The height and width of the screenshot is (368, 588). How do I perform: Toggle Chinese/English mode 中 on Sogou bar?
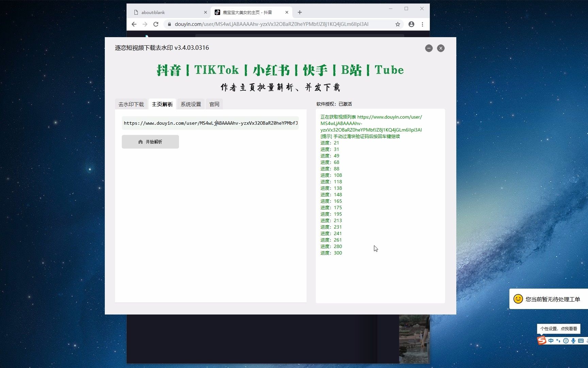(551, 341)
